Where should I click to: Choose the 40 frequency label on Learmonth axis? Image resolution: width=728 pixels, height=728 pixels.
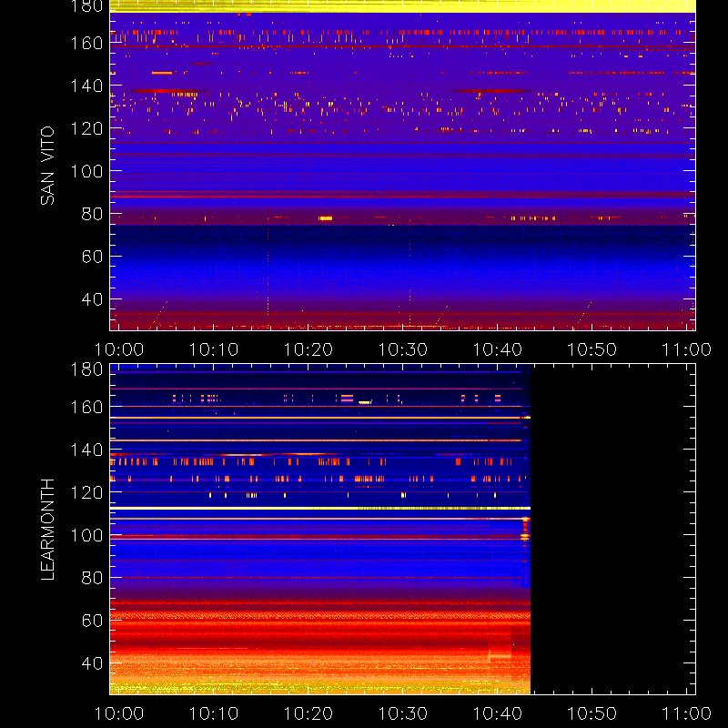(93, 663)
